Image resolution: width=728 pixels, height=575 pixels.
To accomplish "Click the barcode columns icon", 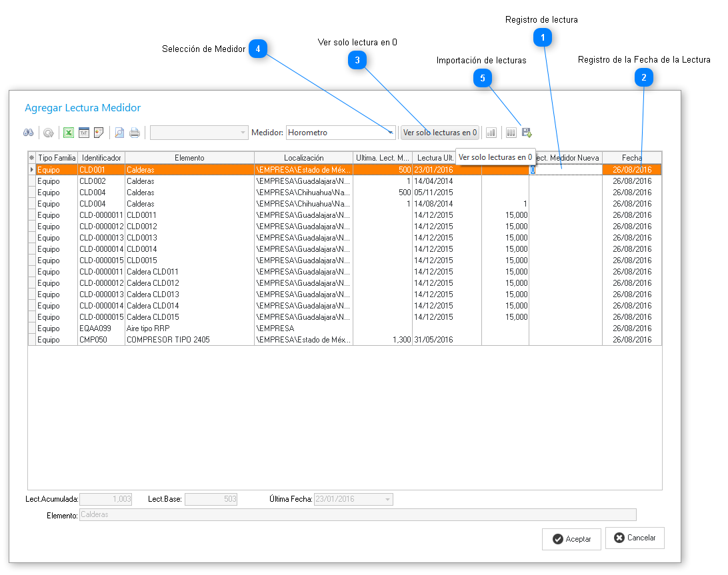I will (x=511, y=133).
